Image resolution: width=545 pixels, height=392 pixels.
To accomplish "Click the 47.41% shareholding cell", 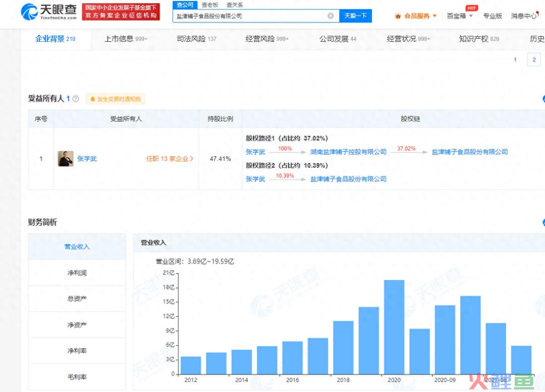I will point(220,159).
